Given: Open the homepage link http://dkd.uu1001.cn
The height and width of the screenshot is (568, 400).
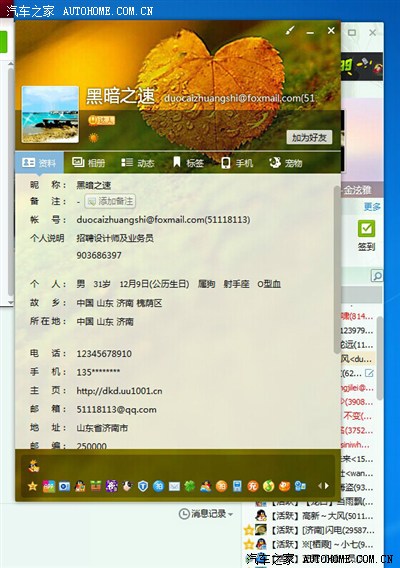Looking at the screenshot, I should pyautogui.click(x=119, y=391).
